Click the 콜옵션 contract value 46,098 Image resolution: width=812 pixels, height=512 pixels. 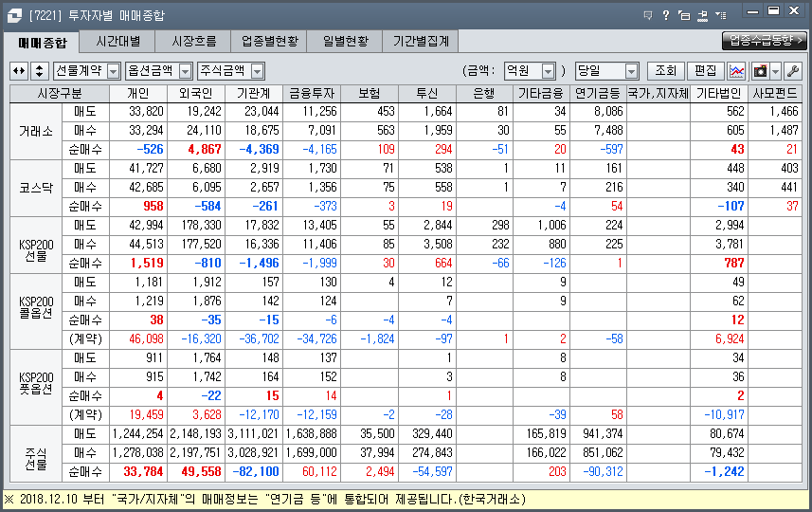[x=147, y=338]
